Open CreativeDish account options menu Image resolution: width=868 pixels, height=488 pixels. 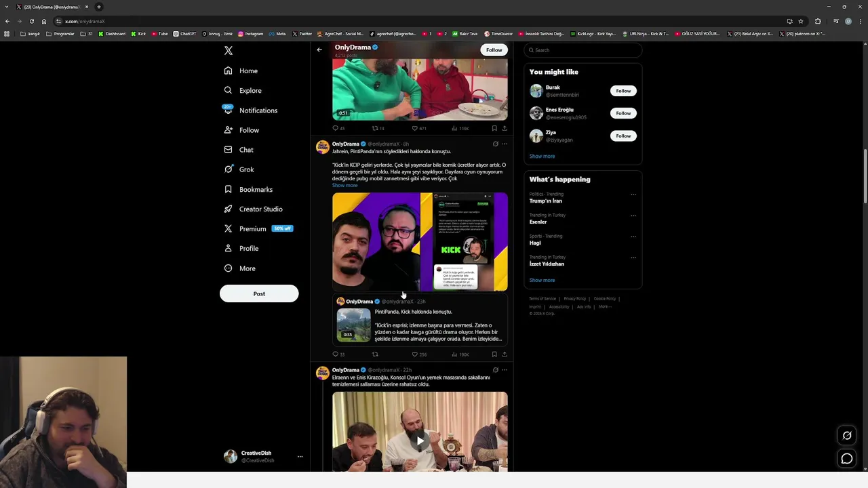tap(300, 457)
